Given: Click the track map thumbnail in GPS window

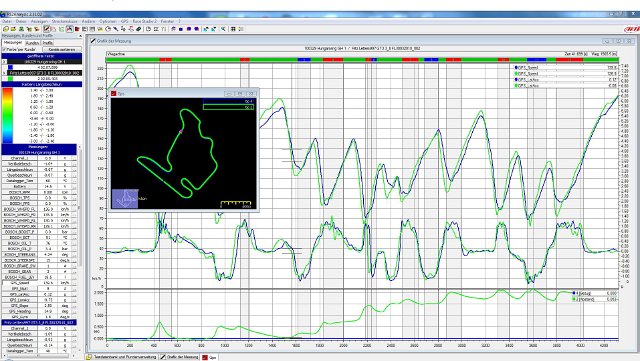Looking at the screenshot, I should pyautogui.click(x=125, y=198).
